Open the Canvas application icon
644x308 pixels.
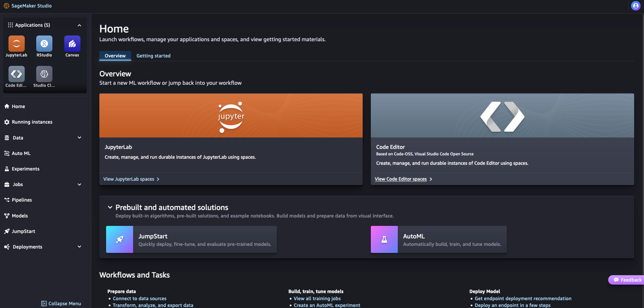(72, 44)
